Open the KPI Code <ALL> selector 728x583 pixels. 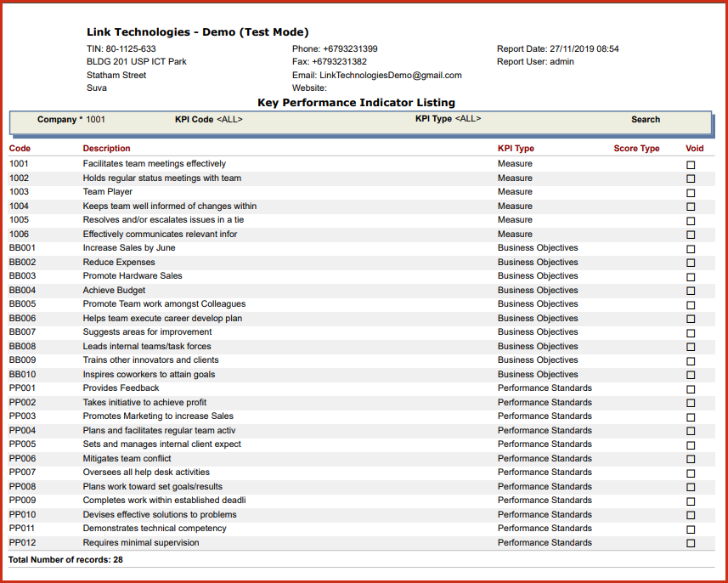click(229, 119)
